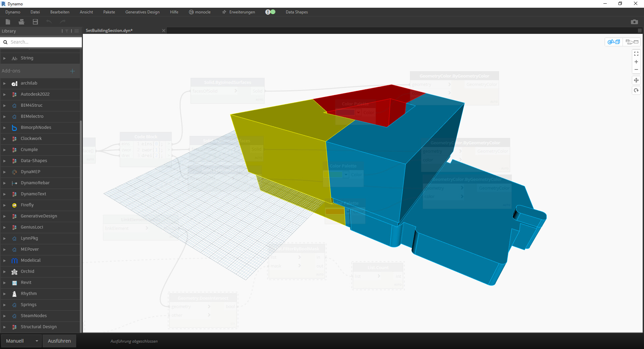Click the Modelical package icon

[14, 261]
